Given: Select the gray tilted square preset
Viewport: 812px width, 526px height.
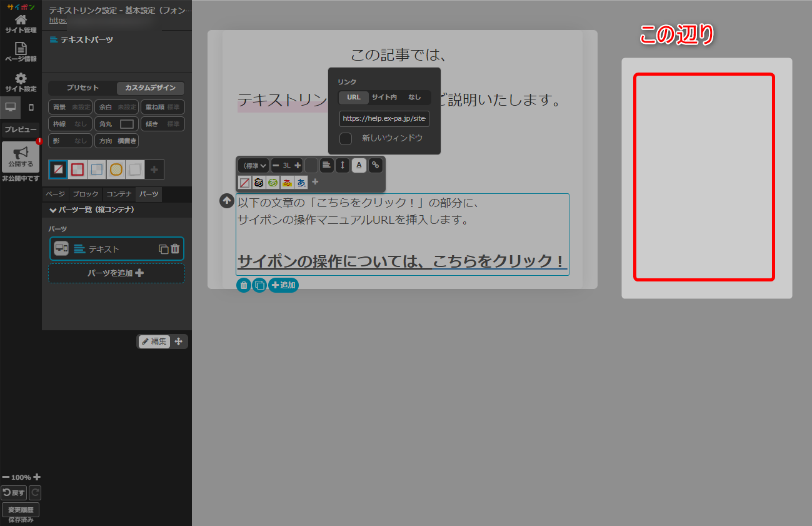Looking at the screenshot, I should coord(134,169).
